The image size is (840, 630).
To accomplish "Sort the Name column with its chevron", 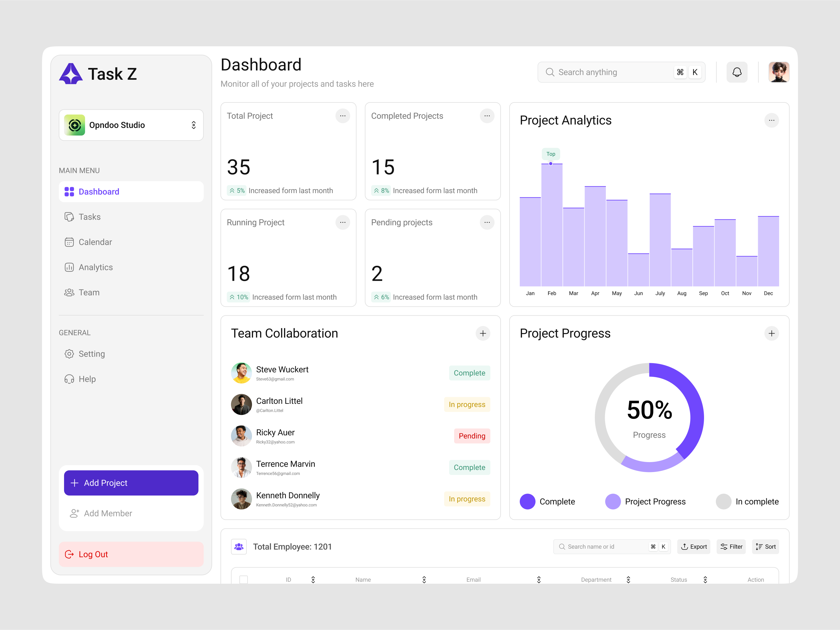I will click(x=424, y=580).
